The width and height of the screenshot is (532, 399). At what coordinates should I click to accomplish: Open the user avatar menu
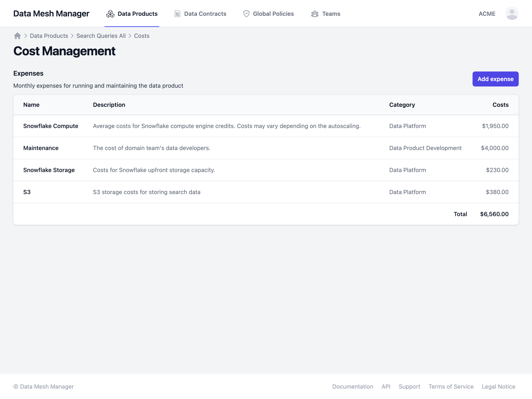pyautogui.click(x=512, y=14)
